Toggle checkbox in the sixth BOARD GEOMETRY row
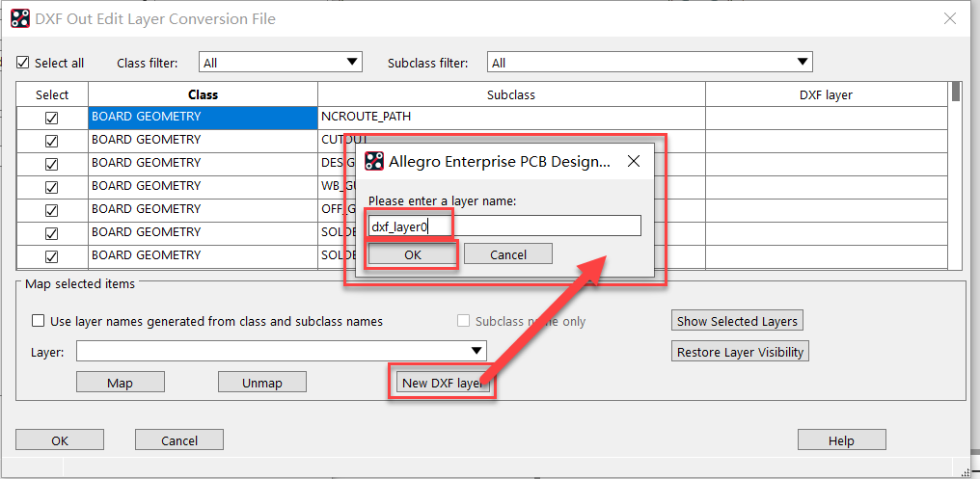This screenshot has width=980, height=479. pyautogui.click(x=52, y=233)
